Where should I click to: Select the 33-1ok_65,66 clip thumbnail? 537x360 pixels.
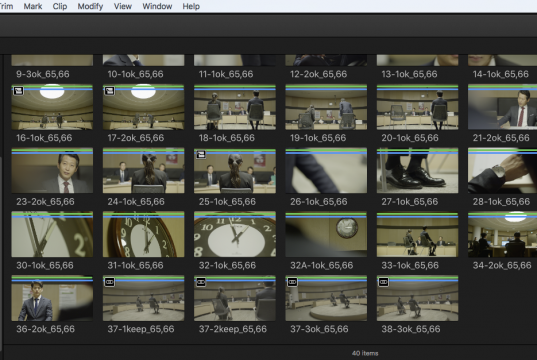[x=417, y=235]
